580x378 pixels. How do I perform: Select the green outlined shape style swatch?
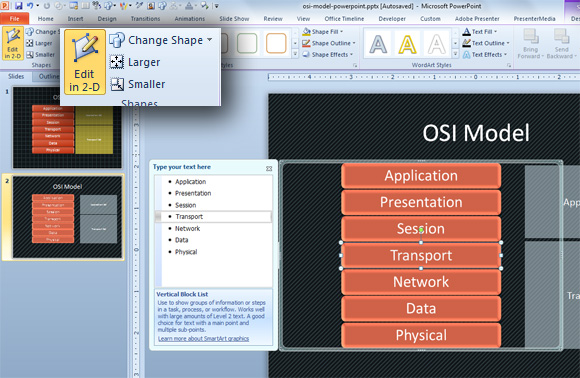click(x=247, y=43)
